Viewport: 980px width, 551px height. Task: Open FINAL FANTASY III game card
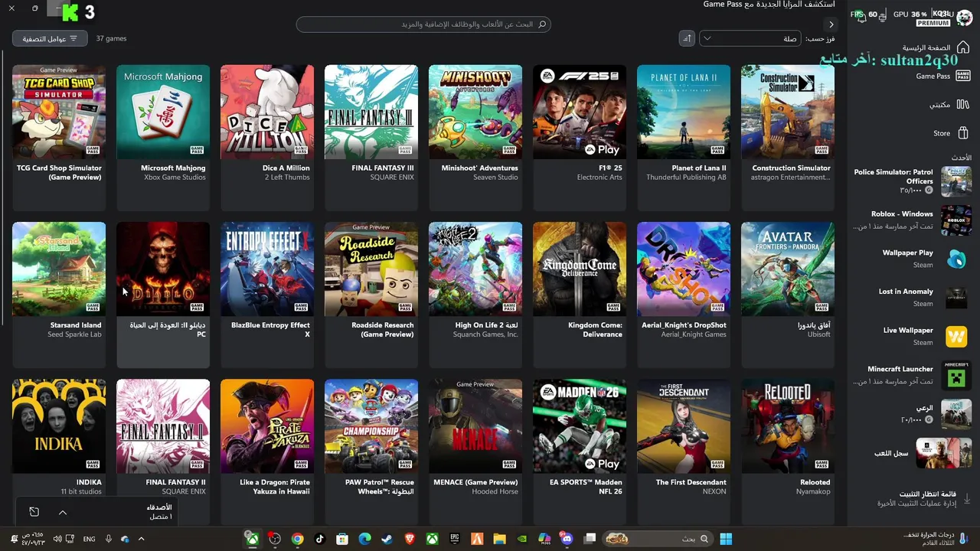click(x=371, y=136)
